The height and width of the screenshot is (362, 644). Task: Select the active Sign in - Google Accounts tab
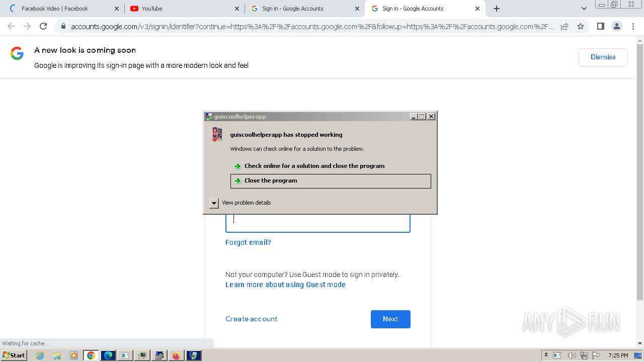click(425, 9)
